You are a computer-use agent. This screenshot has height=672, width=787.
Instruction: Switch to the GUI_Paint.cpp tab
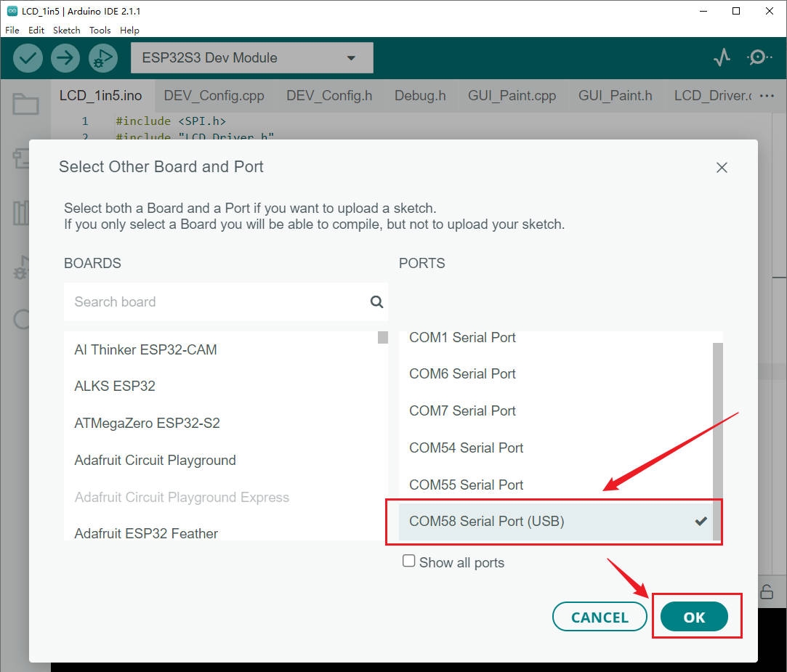512,95
